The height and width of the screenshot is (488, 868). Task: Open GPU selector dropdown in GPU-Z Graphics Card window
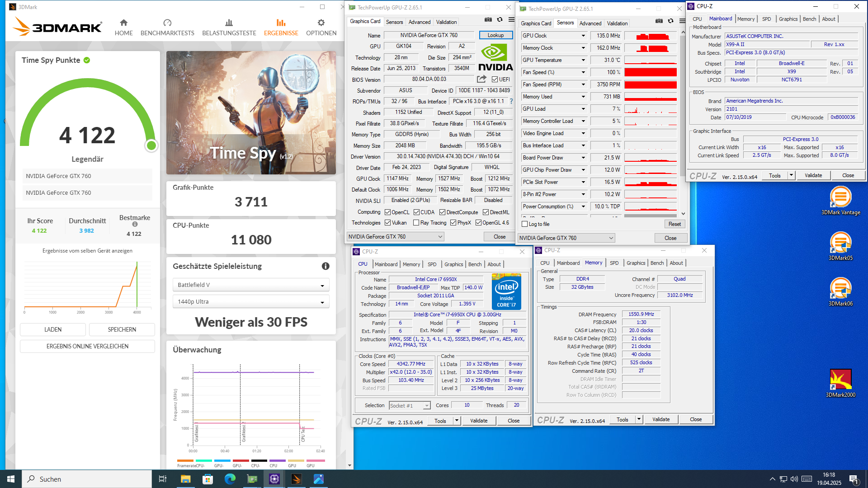click(396, 237)
